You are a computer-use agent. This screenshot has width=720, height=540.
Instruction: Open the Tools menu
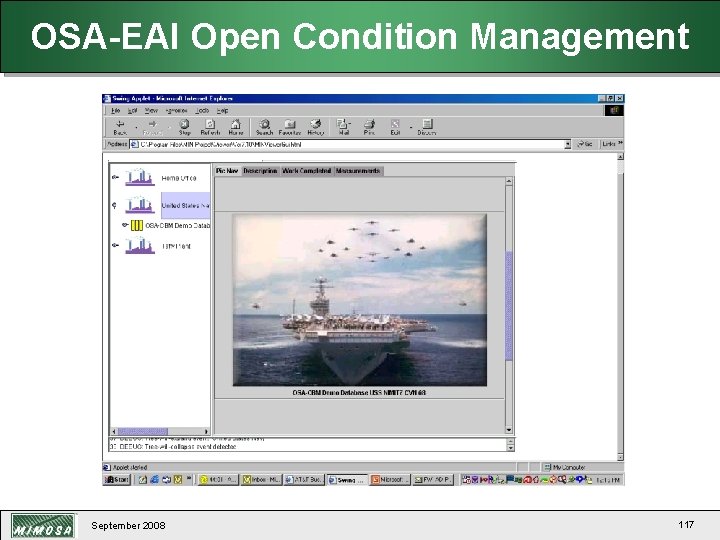[x=202, y=111]
